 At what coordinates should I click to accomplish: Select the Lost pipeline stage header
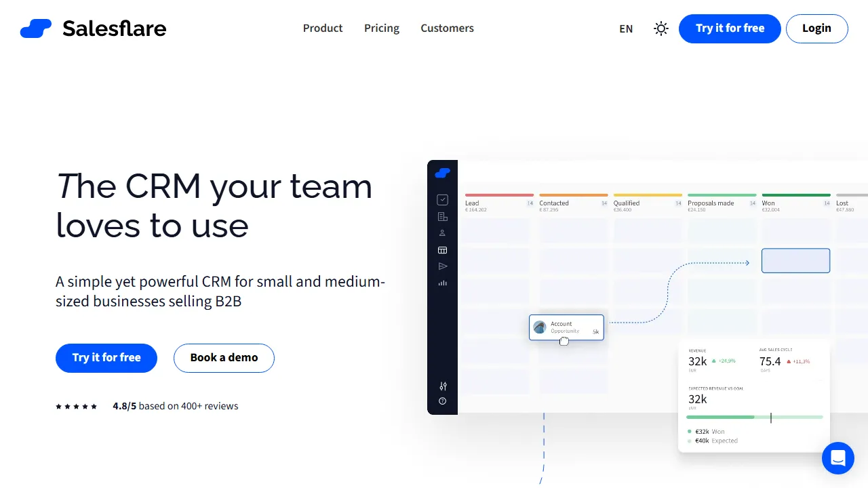click(842, 203)
